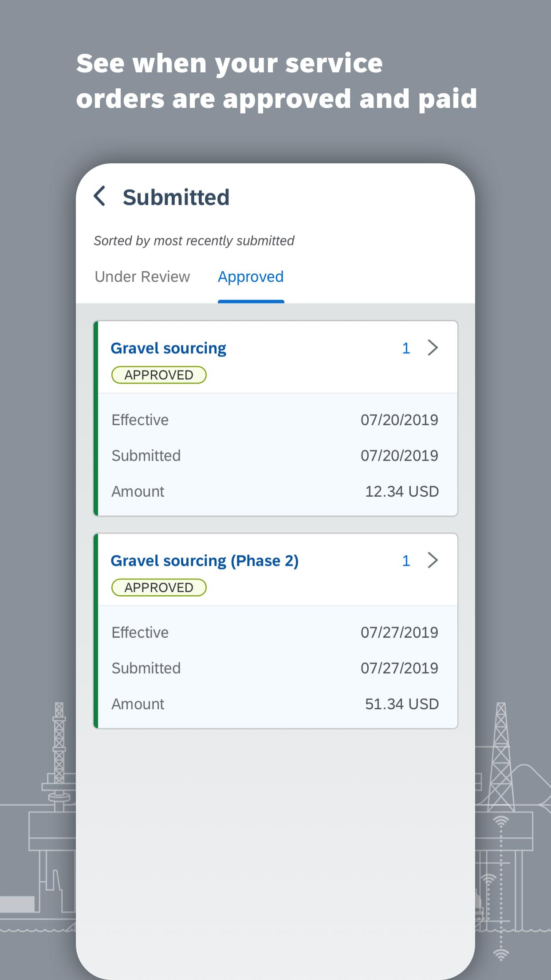Select the 51.34 USD amount value
The image size is (551, 980).
coord(402,704)
